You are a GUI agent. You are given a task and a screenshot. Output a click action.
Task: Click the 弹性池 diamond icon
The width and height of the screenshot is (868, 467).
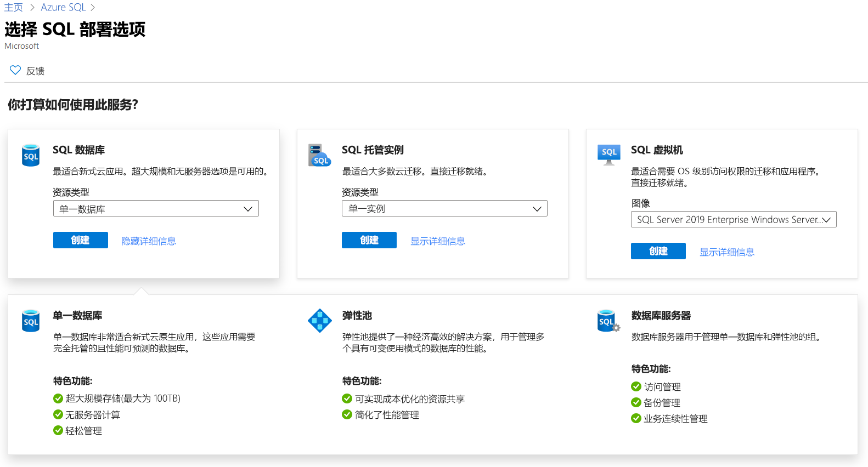pyautogui.click(x=320, y=321)
